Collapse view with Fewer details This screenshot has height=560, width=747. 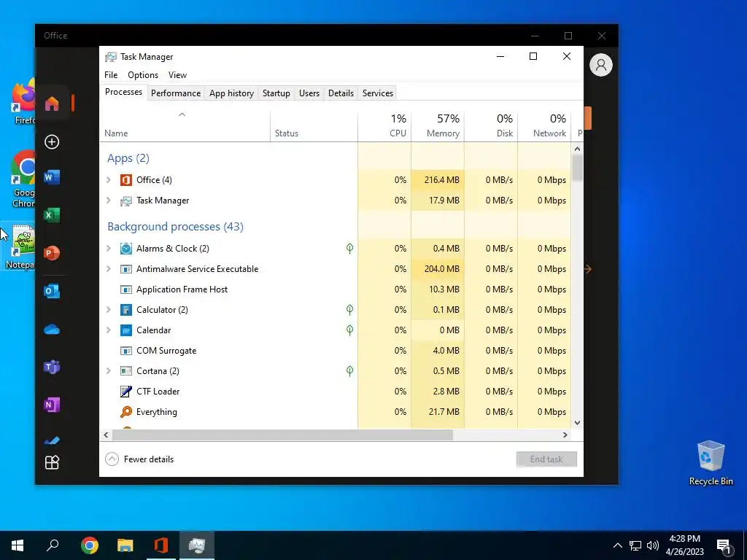[x=139, y=459]
